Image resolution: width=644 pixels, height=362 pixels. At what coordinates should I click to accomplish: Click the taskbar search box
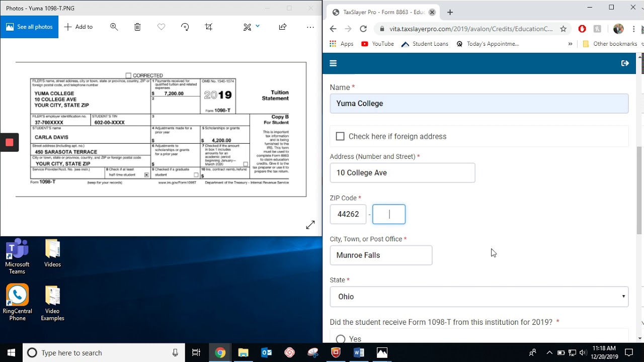click(x=104, y=352)
